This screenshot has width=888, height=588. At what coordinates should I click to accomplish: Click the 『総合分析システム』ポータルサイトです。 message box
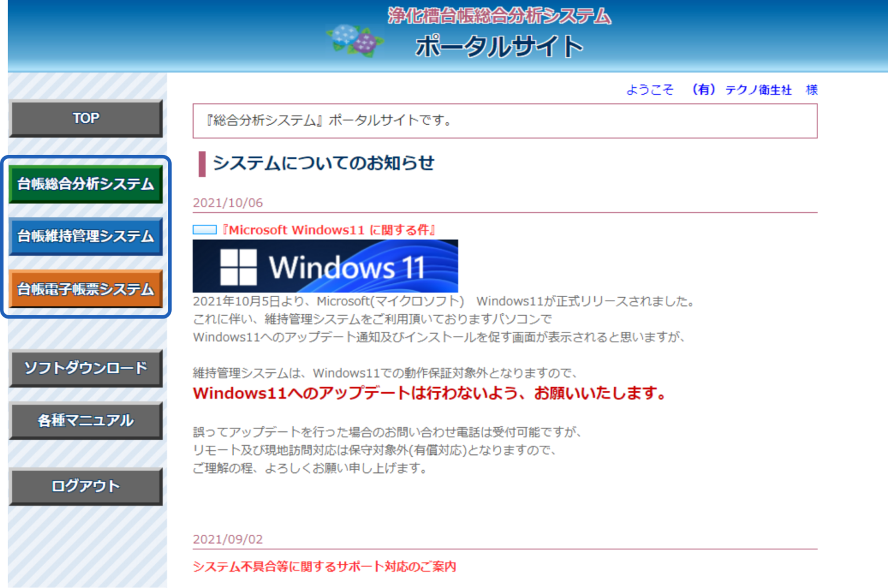tap(505, 121)
